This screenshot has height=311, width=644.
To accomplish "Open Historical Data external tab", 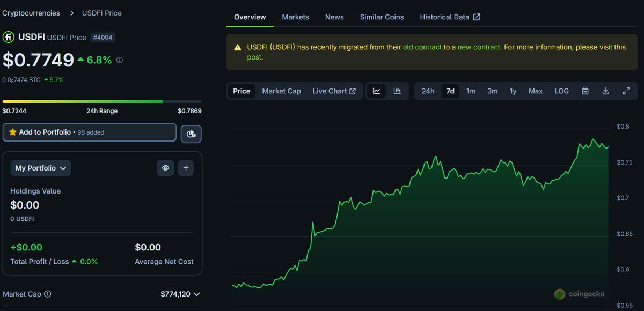I will coord(450,17).
